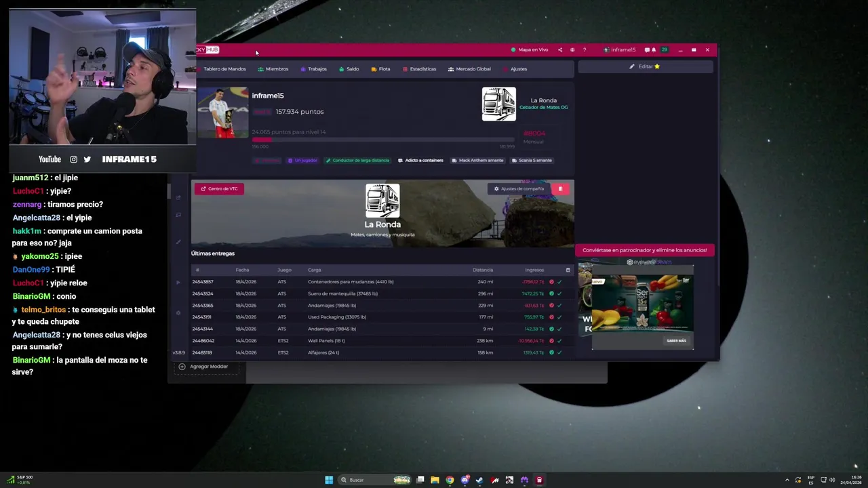Select the Used Packaging (33075 lb) delivery
Viewport: 868px width, 488px height.
pyautogui.click(x=382, y=317)
